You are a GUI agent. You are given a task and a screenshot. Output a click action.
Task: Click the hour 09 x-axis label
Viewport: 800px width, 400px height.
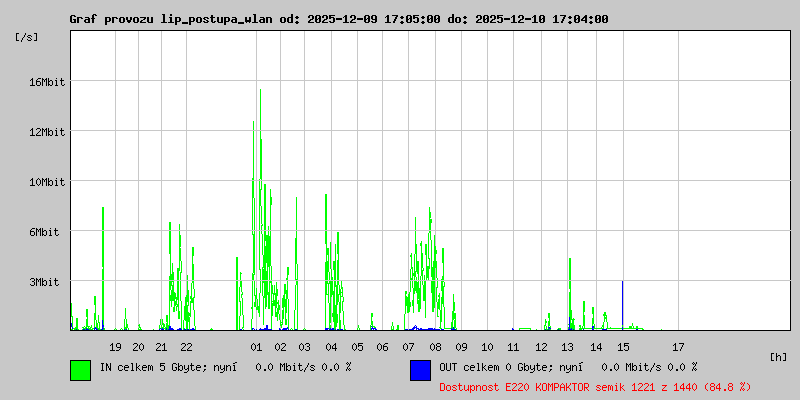(x=461, y=347)
